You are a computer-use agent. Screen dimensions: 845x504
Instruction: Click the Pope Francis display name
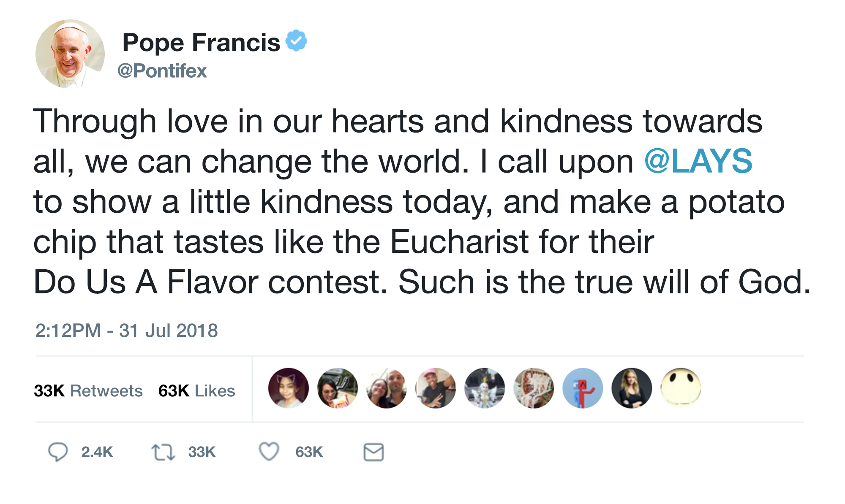(x=201, y=43)
